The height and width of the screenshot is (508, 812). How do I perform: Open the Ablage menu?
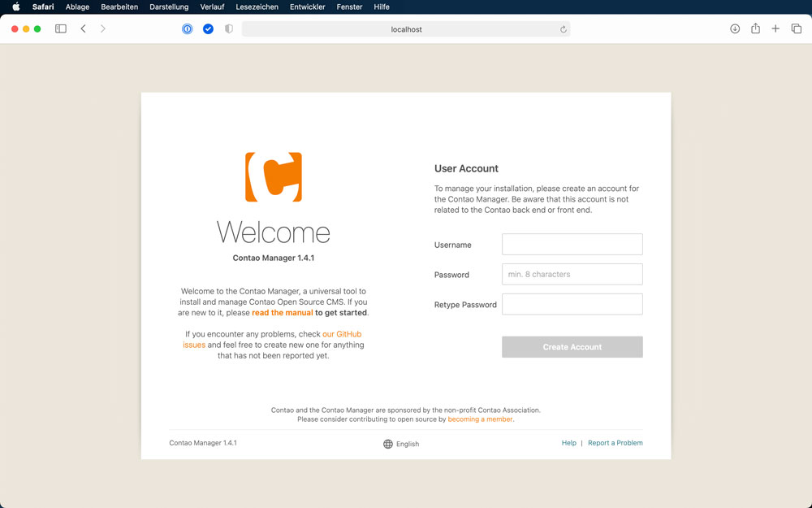[77, 7]
